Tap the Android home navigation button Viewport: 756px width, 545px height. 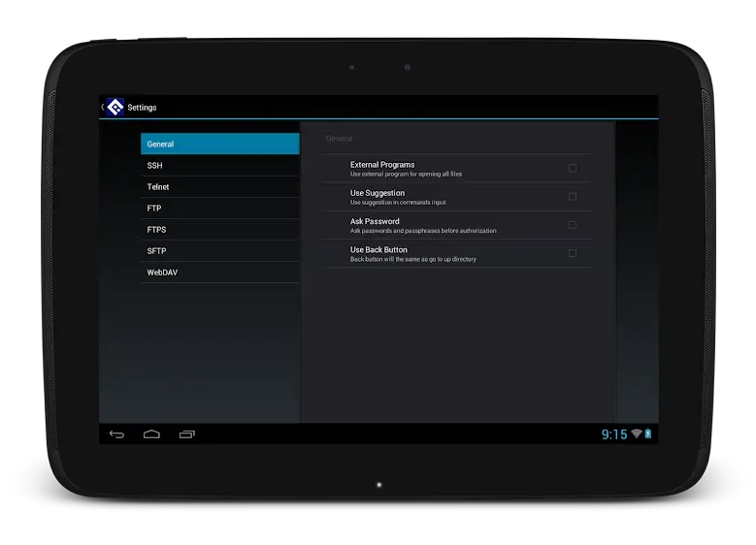[x=151, y=434]
